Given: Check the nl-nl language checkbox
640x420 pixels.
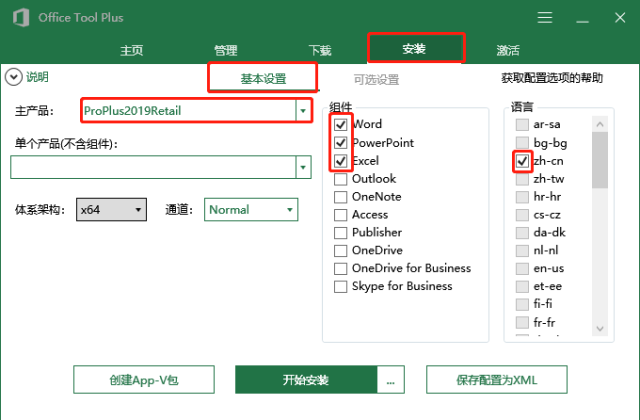Looking at the screenshot, I should point(522,250).
